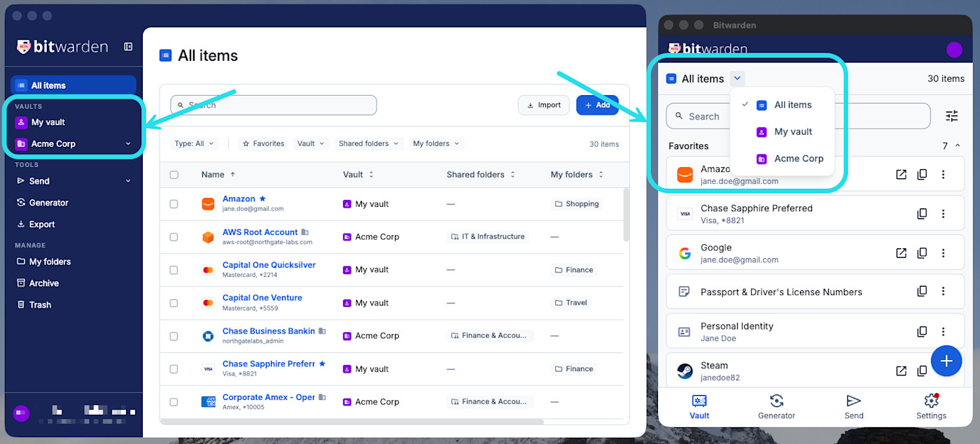Expand the Send sidebar chevron
Image resolution: width=980 pixels, height=444 pixels.
[128, 181]
